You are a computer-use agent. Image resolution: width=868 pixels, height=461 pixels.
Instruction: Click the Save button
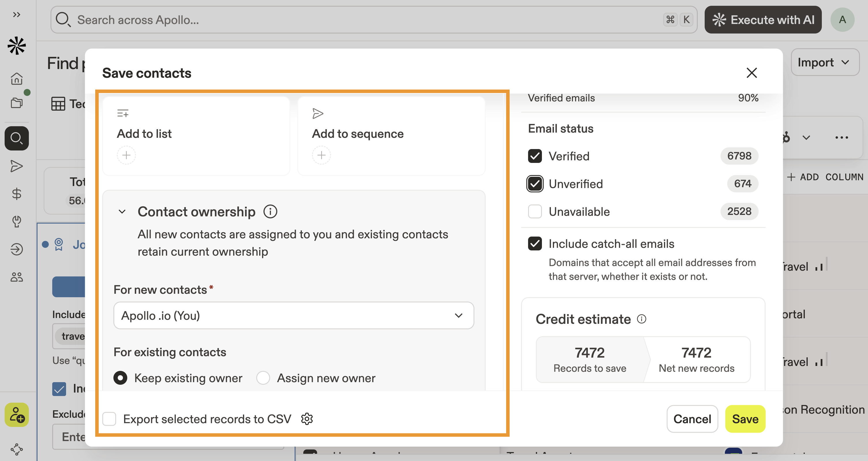pyautogui.click(x=745, y=419)
